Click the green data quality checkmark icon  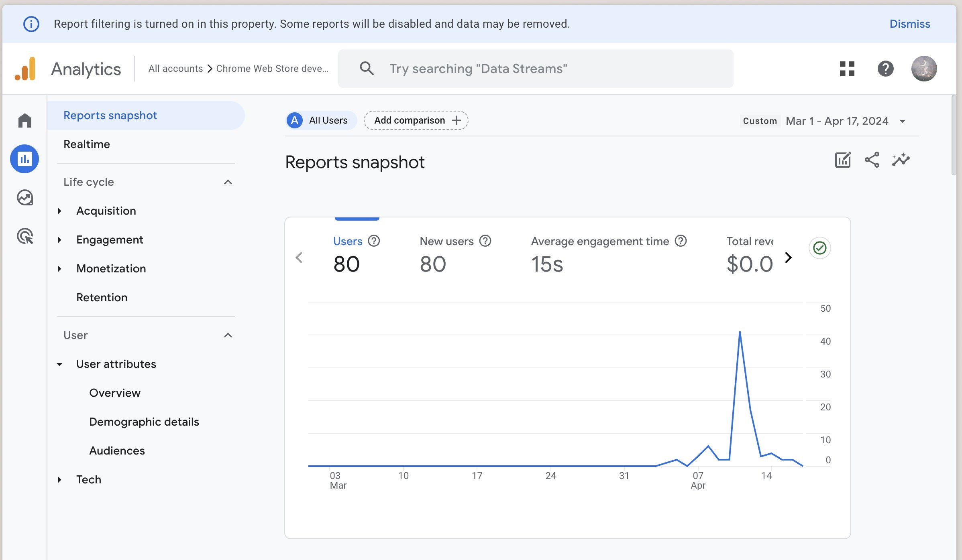(x=819, y=248)
